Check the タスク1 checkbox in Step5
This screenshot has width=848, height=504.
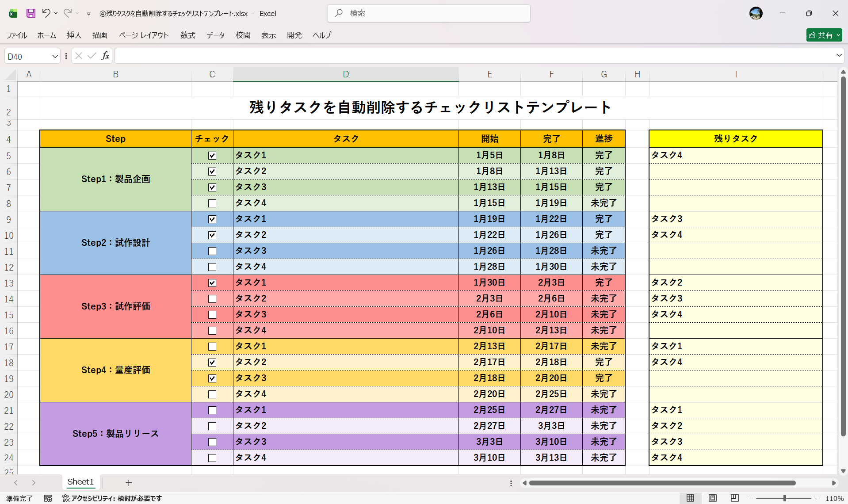pos(212,410)
